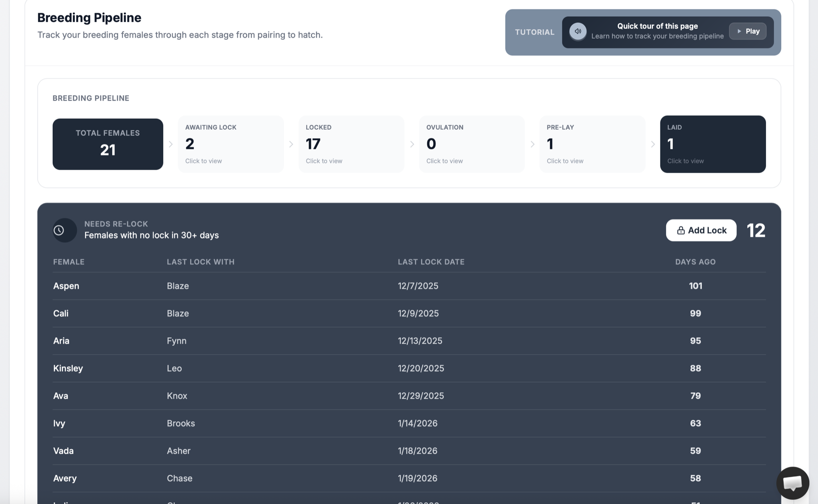818x504 pixels.
Task: Select the Ovulation stage card
Action: [x=471, y=144]
